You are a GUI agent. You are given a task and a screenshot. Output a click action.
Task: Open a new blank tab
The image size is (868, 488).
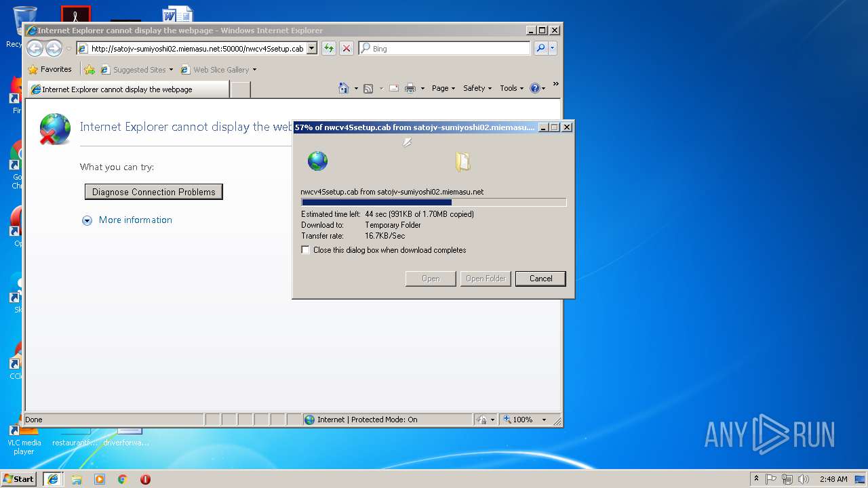pyautogui.click(x=241, y=89)
